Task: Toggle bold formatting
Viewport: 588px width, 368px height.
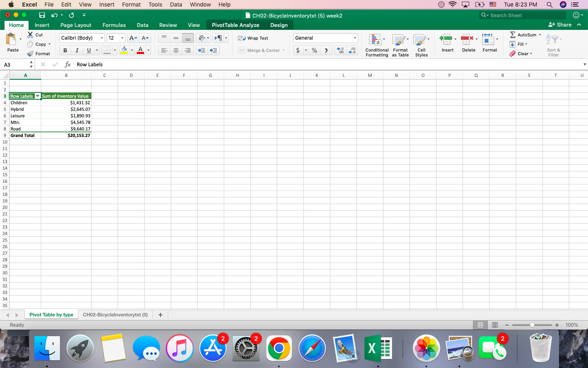Action: [x=65, y=50]
